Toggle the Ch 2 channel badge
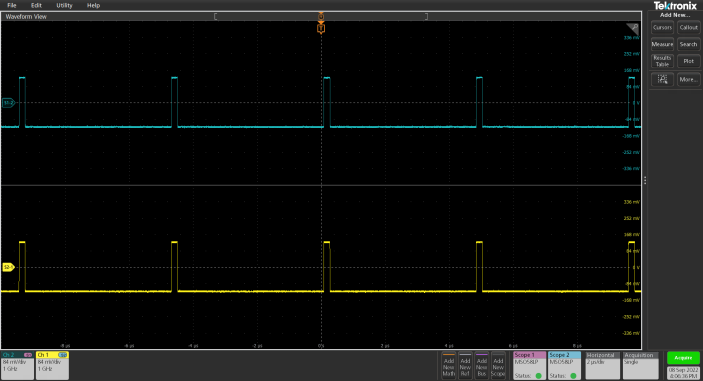The image size is (703, 381). (17, 365)
